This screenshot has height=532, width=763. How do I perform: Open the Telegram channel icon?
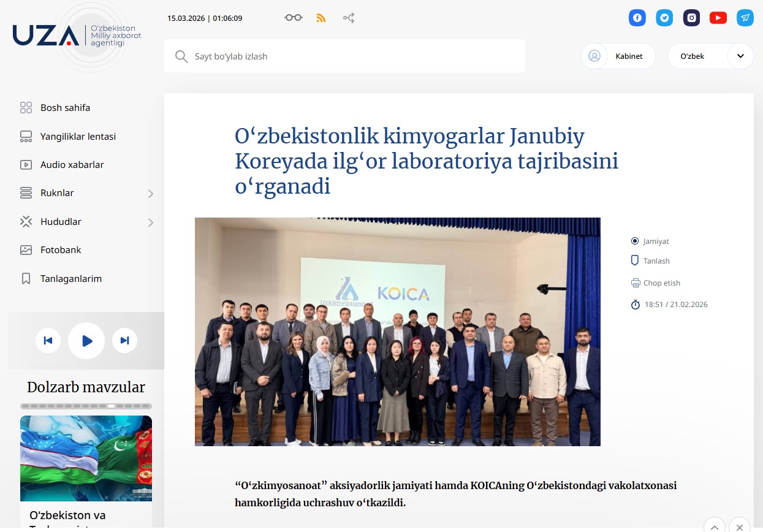745,18
